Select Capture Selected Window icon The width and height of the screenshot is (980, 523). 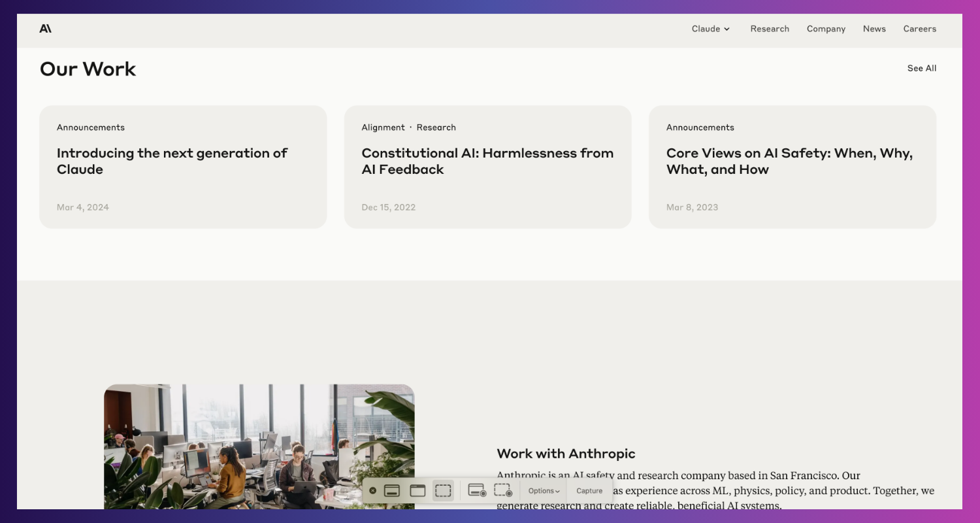point(417,490)
